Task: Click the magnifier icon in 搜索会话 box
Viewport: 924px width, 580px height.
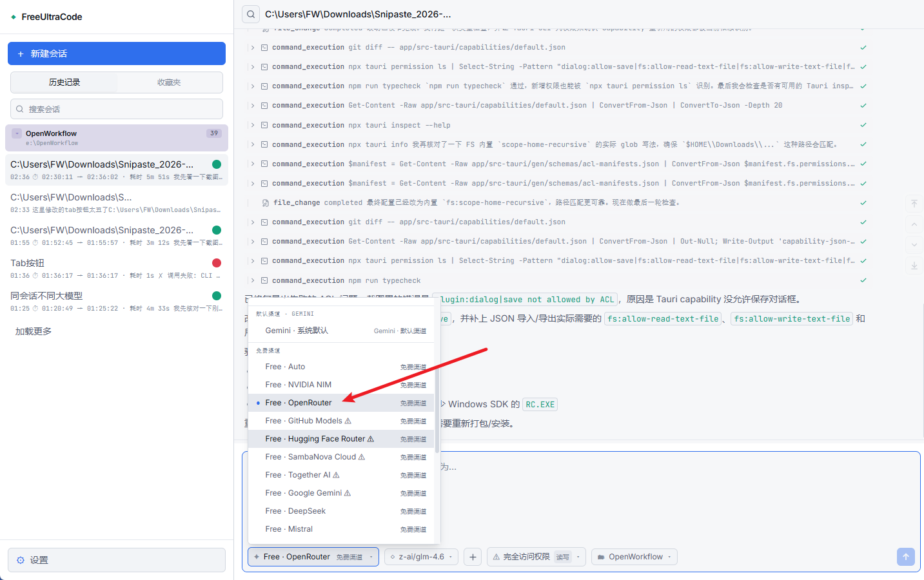Action: coord(20,109)
